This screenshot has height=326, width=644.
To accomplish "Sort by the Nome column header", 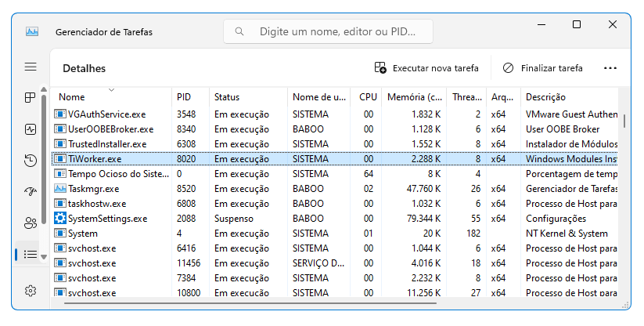I will pyautogui.click(x=111, y=97).
